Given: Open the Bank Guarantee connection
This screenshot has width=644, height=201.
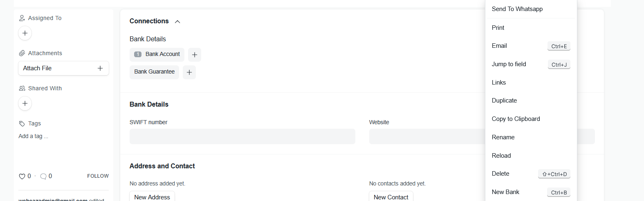Looking at the screenshot, I should click(x=155, y=72).
